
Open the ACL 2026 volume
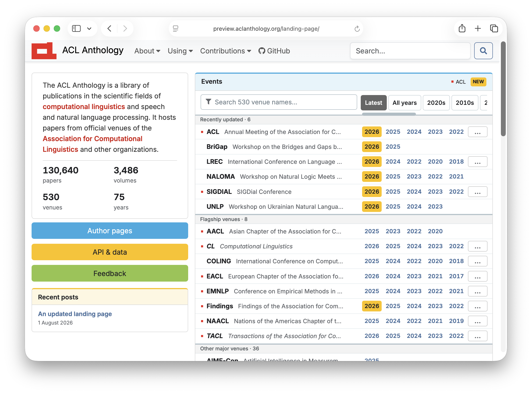pos(371,132)
